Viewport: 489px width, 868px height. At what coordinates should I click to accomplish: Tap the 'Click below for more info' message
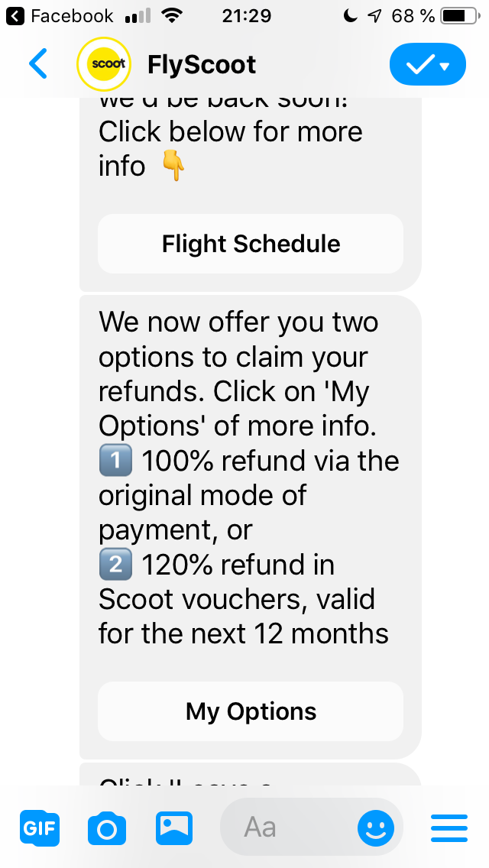pos(231,148)
